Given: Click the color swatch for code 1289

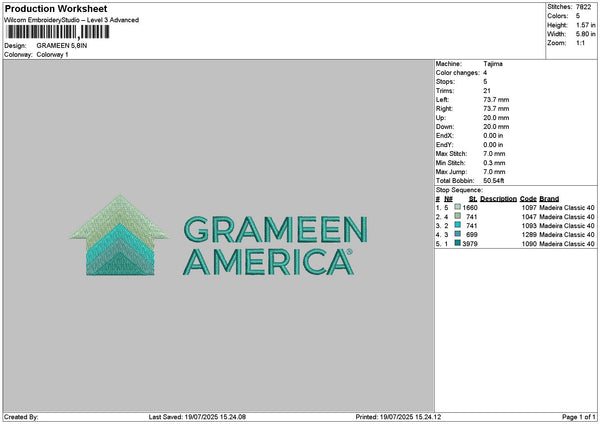Looking at the screenshot, I should [457, 234].
